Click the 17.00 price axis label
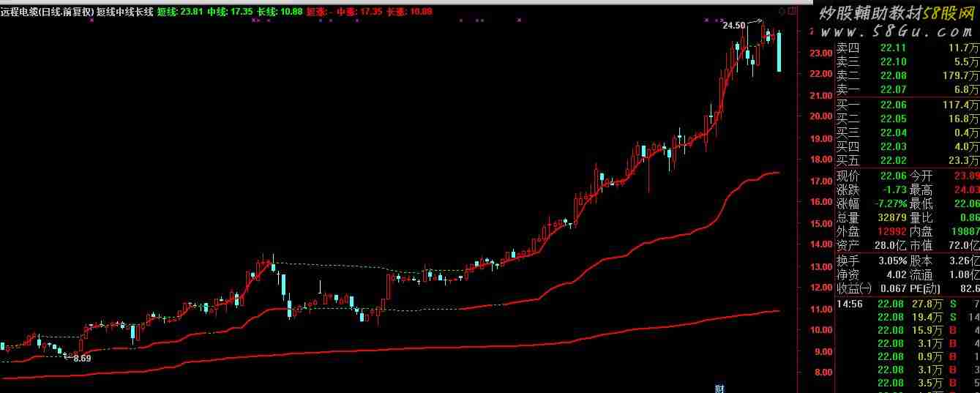The image size is (980, 393). point(822,180)
